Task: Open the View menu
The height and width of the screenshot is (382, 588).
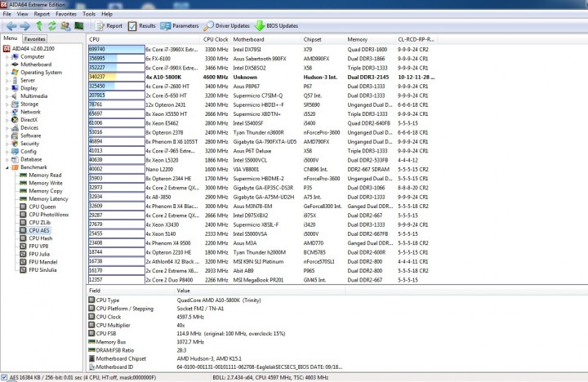Action: pyautogui.click(x=23, y=14)
